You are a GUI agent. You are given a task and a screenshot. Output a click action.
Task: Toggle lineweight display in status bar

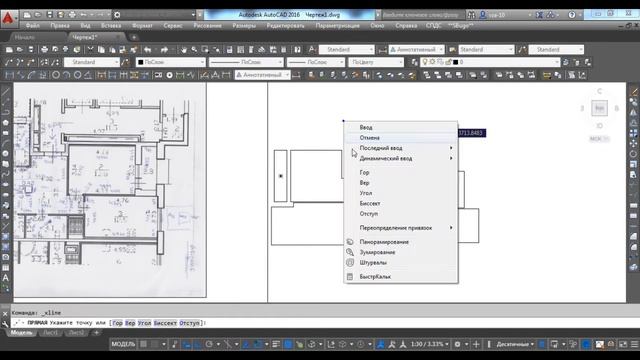[276, 344]
